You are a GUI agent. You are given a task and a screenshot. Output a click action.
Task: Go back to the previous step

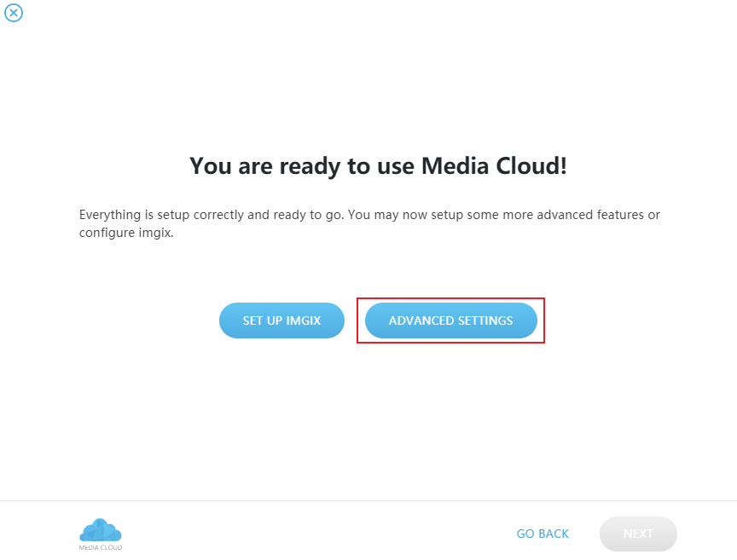point(543,534)
